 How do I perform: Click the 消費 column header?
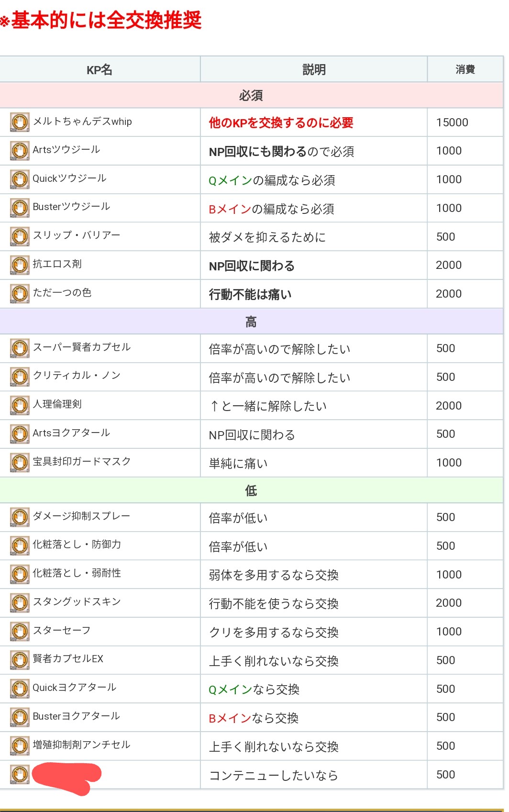click(x=465, y=70)
